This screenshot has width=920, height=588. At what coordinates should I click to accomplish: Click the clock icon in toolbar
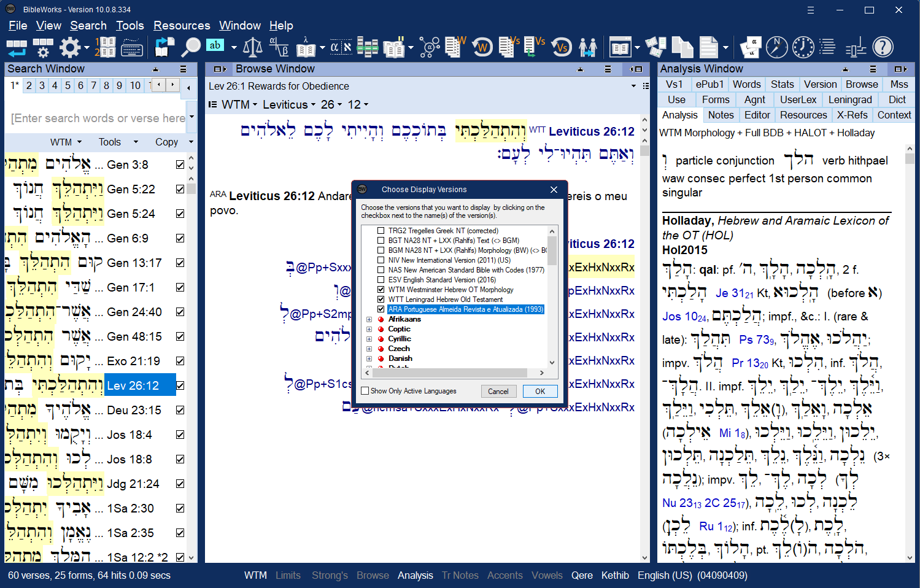tap(803, 47)
